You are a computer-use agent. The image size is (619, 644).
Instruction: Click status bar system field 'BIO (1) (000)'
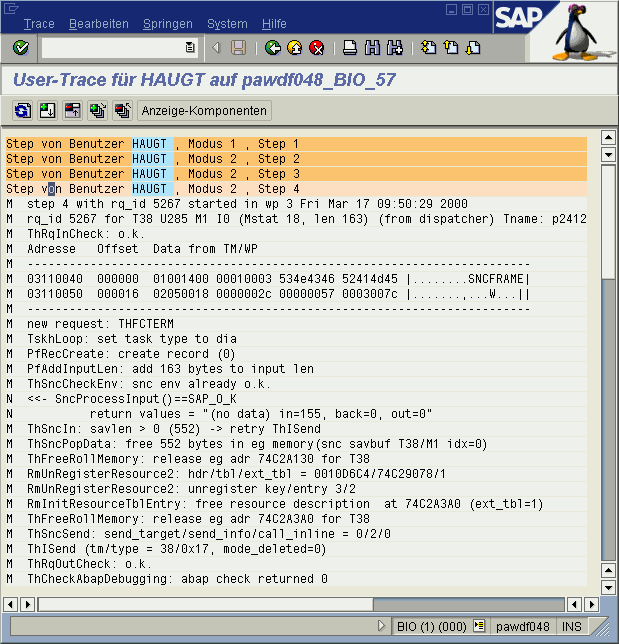432,626
